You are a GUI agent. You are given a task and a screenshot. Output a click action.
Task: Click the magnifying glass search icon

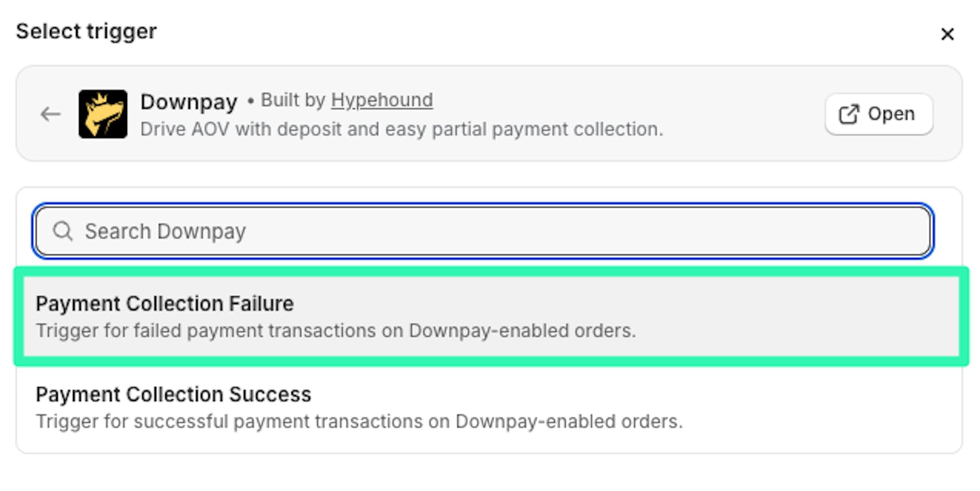(x=63, y=231)
